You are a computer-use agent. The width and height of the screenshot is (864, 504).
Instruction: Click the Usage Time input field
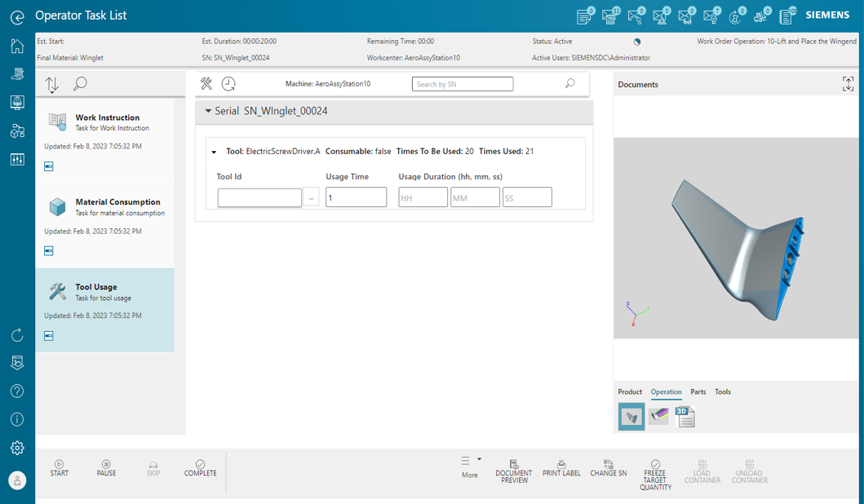(x=356, y=197)
